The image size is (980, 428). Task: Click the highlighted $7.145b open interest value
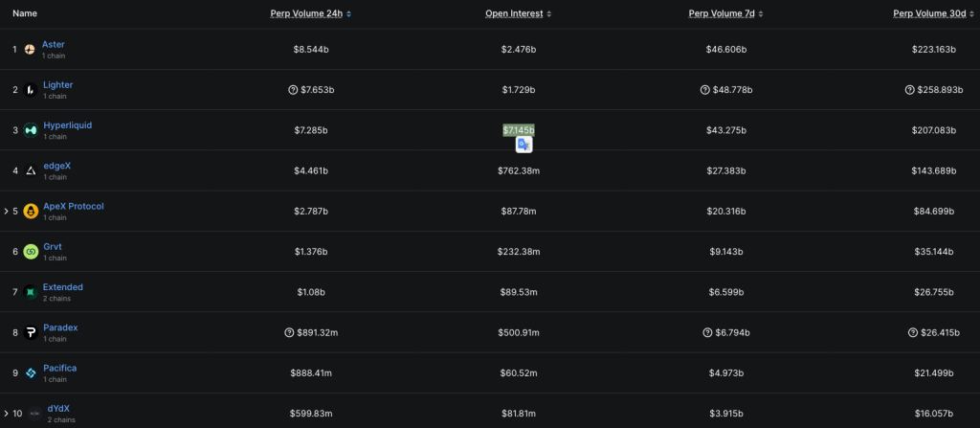[519, 130]
